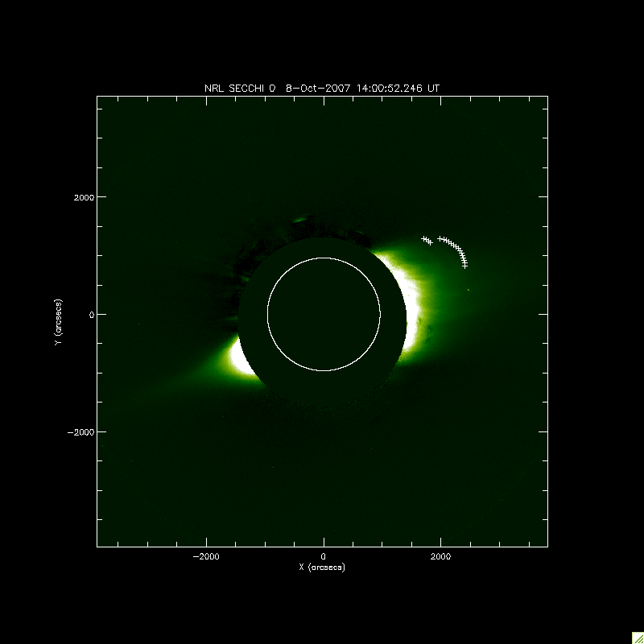Select the topmost cross marker of the long arc
Screen dimensions: 644x644
[x=440, y=238]
